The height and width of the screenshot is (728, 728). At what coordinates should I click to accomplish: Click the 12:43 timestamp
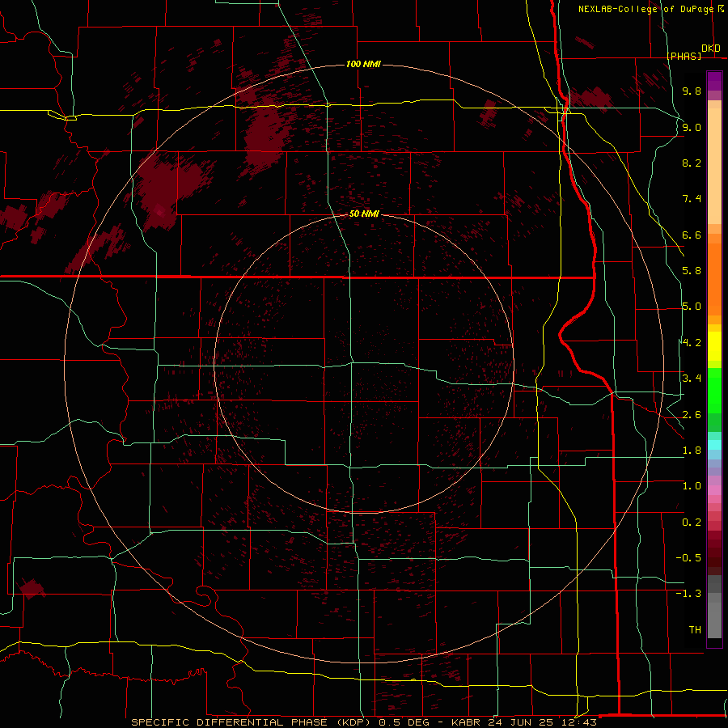click(x=579, y=722)
